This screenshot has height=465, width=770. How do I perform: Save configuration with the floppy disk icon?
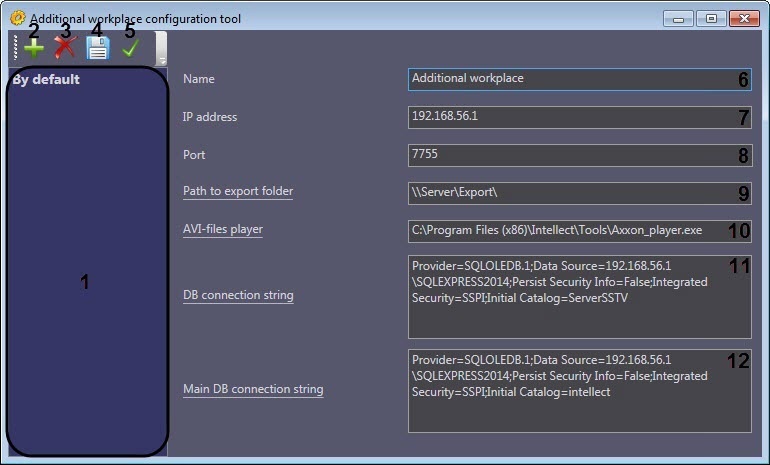click(97, 48)
